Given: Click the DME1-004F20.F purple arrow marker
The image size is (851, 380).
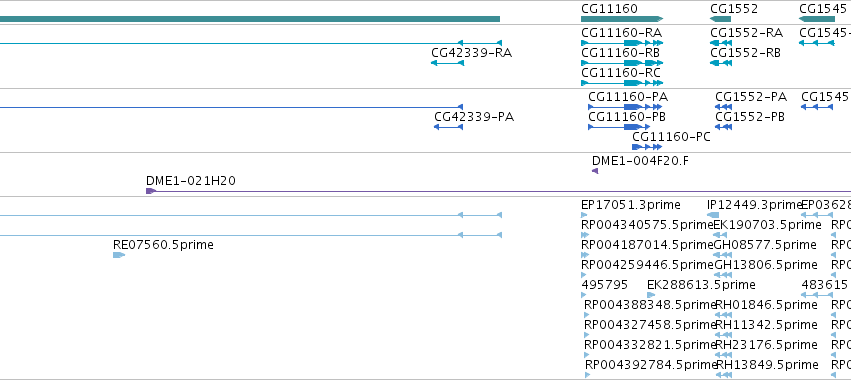Looking at the screenshot, I should [595, 171].
